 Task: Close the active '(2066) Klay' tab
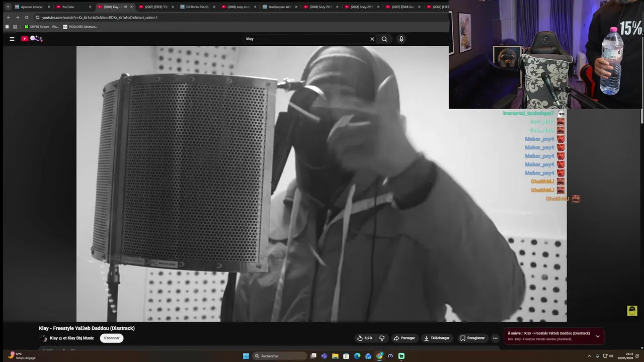tap(131, 7)
